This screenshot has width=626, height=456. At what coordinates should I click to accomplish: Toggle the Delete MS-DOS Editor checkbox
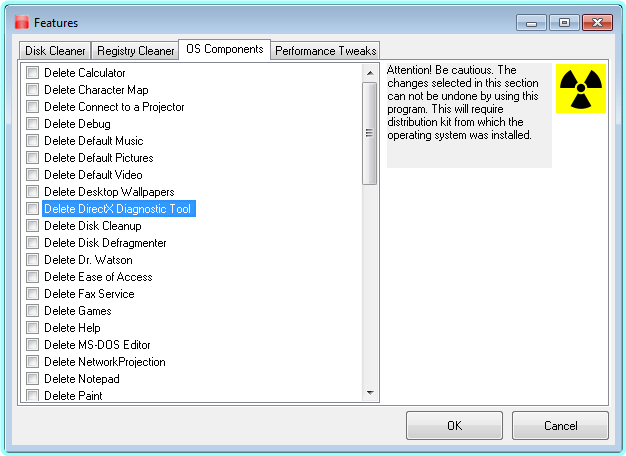click(x=32, y=344)
